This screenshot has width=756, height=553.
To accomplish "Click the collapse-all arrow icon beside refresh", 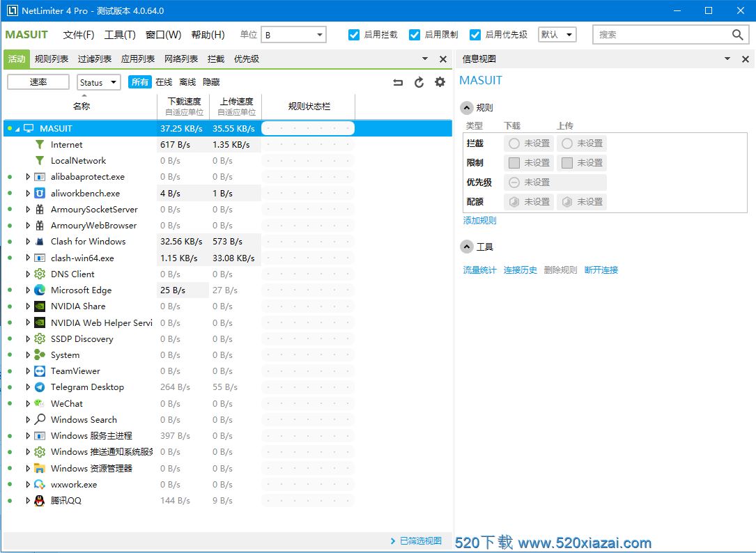I will (398, 82).
